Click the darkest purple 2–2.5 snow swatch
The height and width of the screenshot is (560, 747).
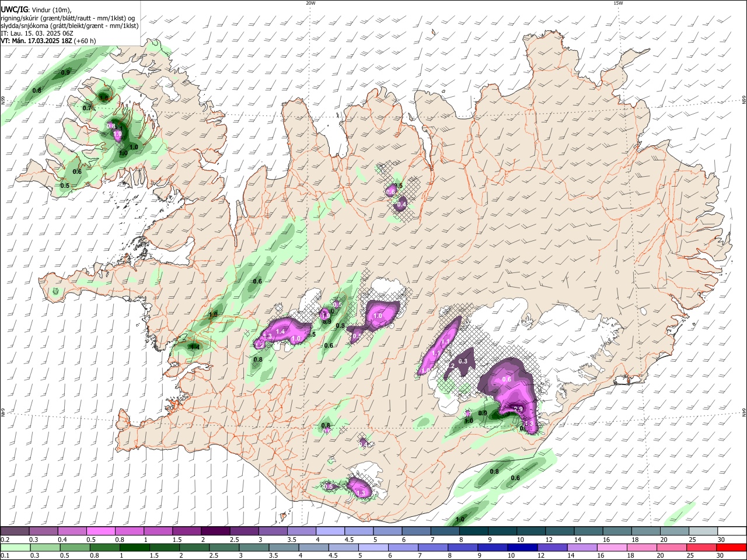(x=215, y=531)
